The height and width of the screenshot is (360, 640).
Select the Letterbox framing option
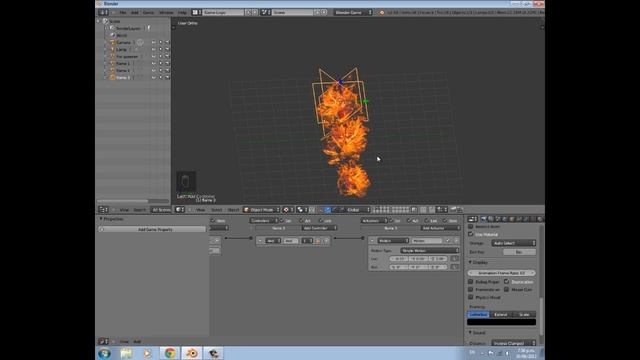tap(478, 314)
